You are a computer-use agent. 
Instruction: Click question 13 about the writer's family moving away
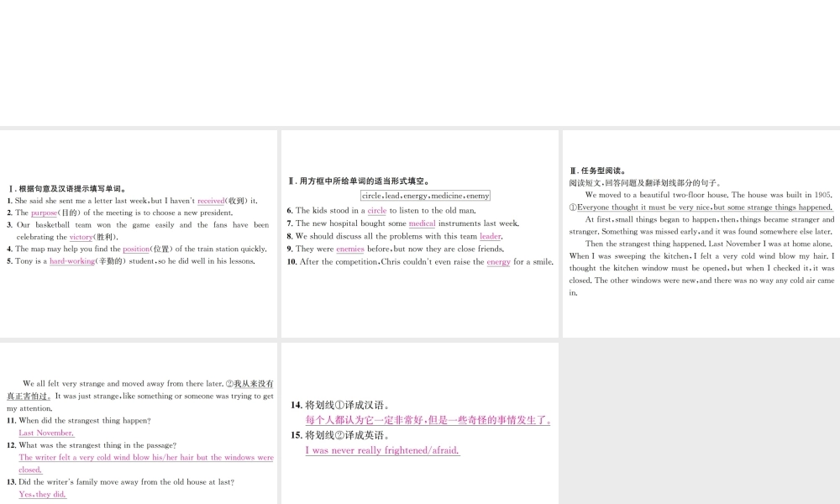tap(120, 482)
